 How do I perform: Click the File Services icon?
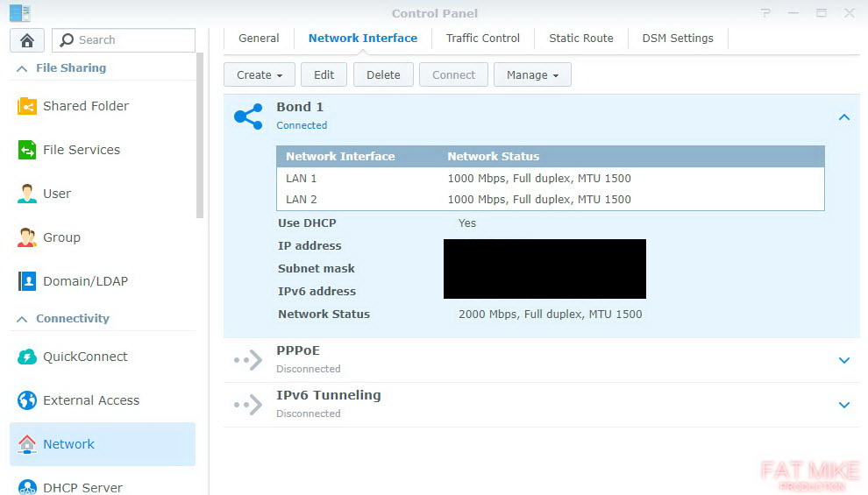tap(27, 150)
